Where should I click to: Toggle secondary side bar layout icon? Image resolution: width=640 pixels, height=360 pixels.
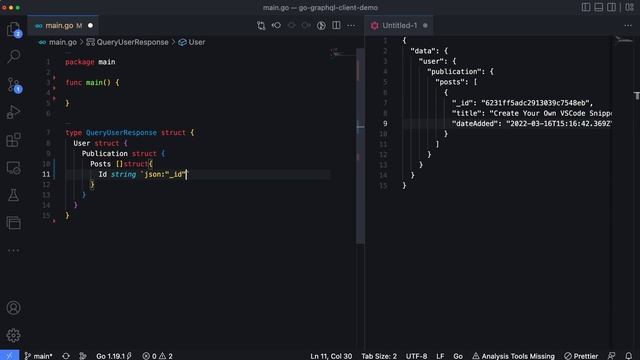(611, 7)
